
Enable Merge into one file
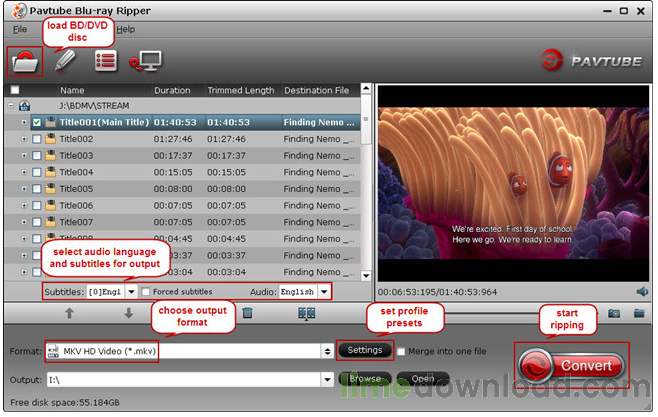tap(401, 352)
